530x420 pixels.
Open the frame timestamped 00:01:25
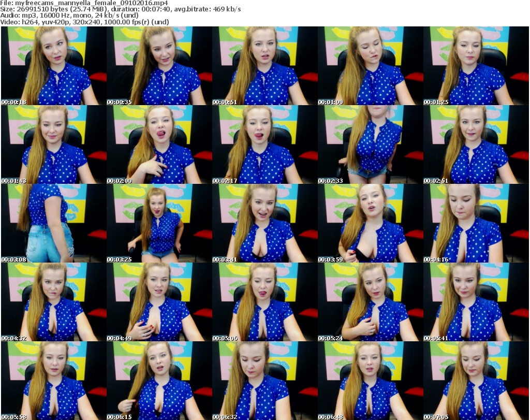tap(476, 66)
